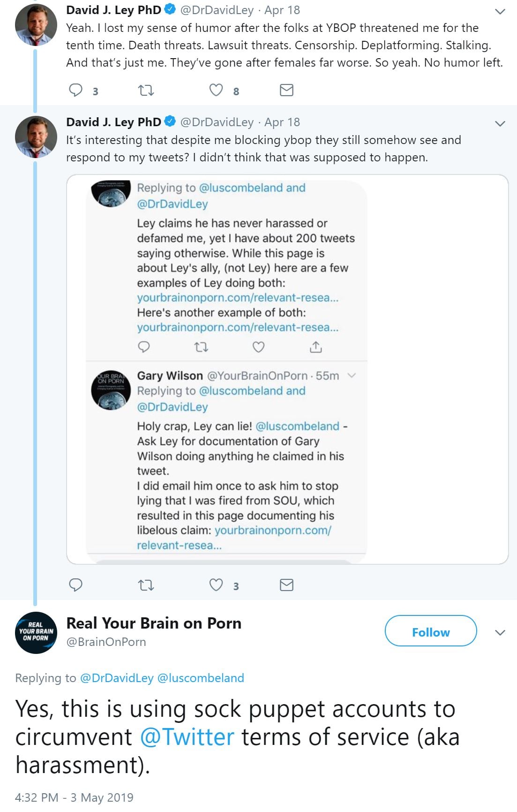The image size is (517, 812).
Task: Open @DrDavidLey in Replying to line
Action: [117, 678]
